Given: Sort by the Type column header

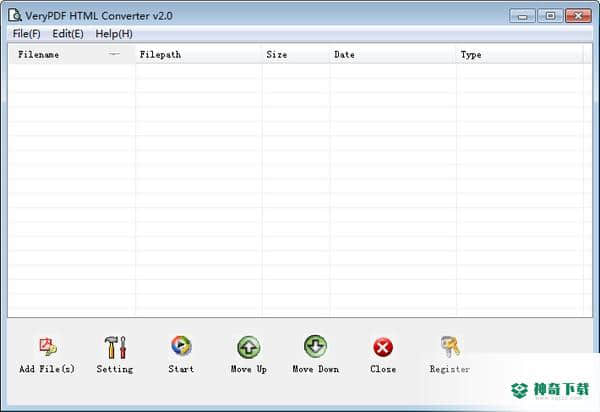Looking at the screenshot, I should (x=520, y=54).
